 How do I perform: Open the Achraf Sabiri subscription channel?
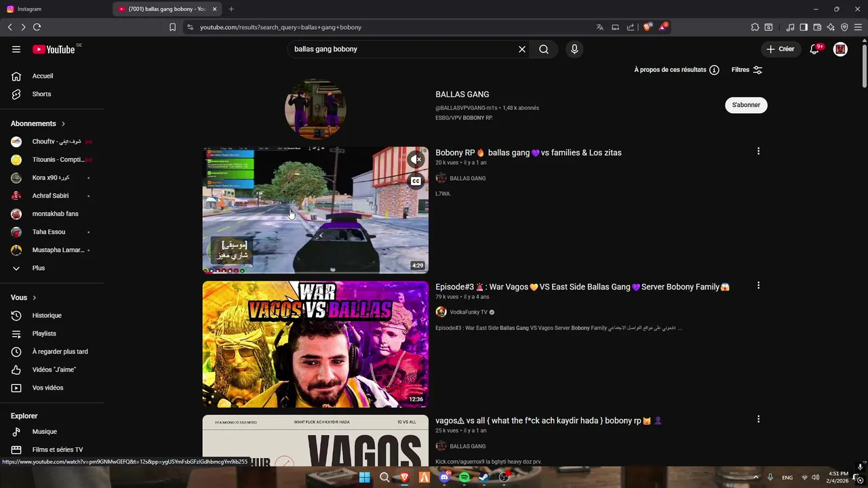click(x=52, y=196)
